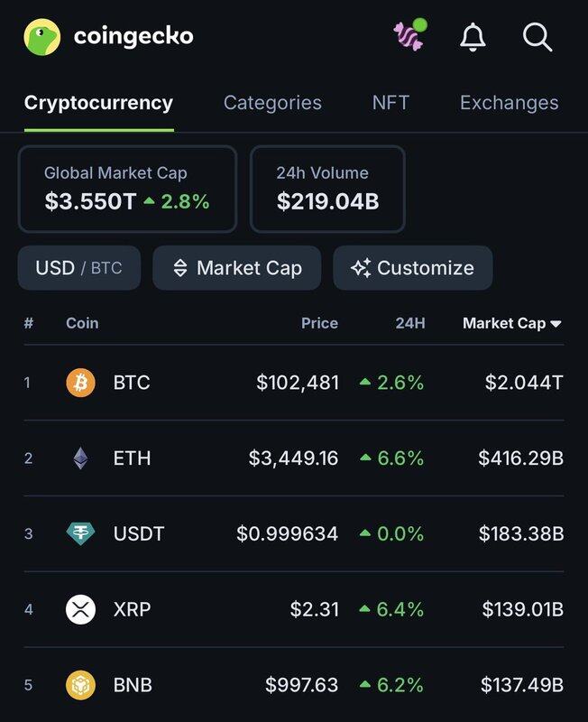Click the Tether USDT icon
588x722 pixels.
coord(80,533)
